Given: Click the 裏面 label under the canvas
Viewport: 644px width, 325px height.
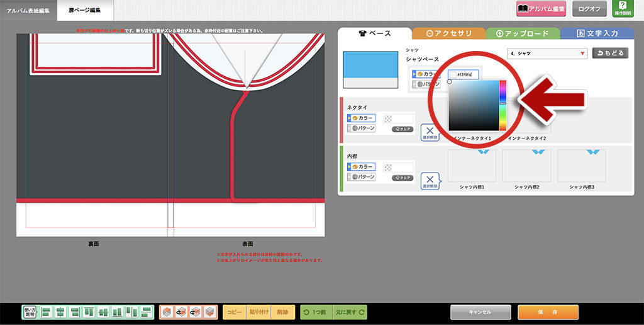Looking at the screenshot, I should 93,244.
